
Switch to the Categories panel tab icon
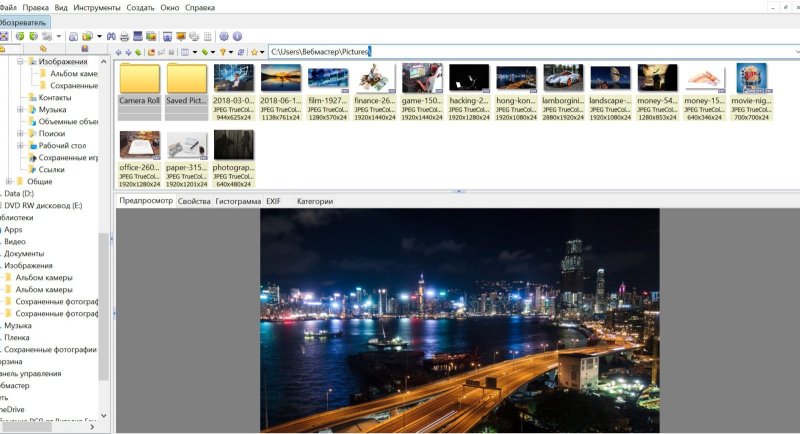[85, 48]
